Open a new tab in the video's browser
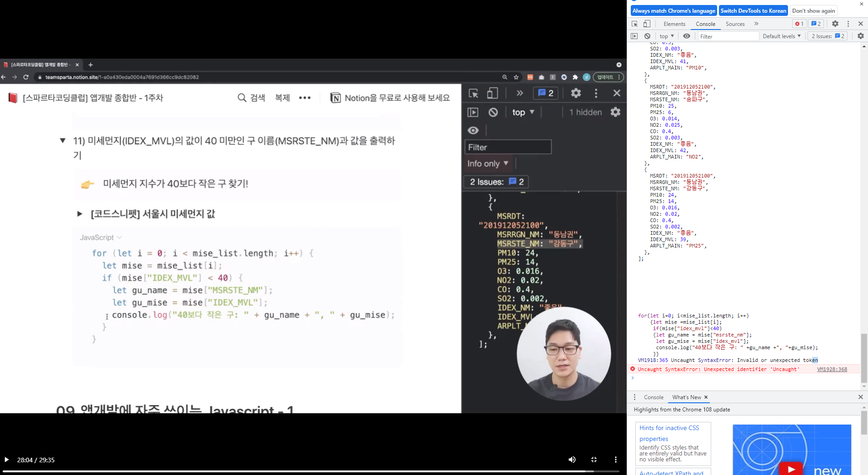 pos(90,65)
